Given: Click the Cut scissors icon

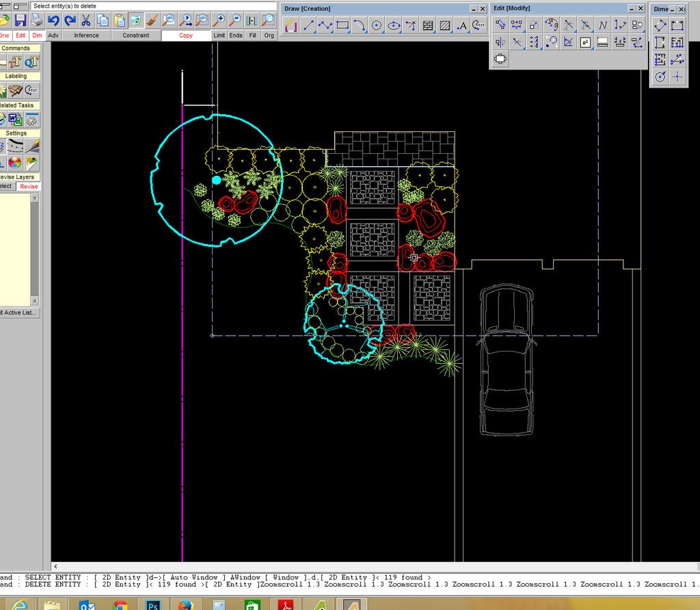Looking at the screenshot, I should click(86, 20).
